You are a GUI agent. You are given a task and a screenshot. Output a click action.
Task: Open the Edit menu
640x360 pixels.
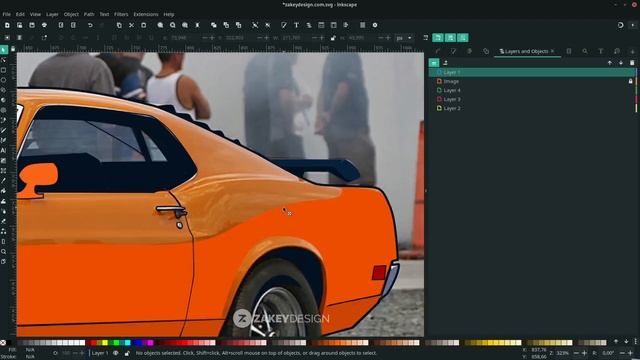tap(20, 14)
